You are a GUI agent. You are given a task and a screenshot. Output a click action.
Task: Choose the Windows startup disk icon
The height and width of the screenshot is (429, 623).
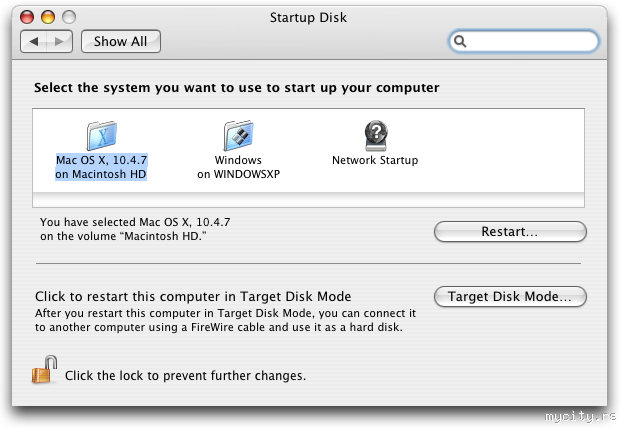pyautogui.click(x=238, y=134)
